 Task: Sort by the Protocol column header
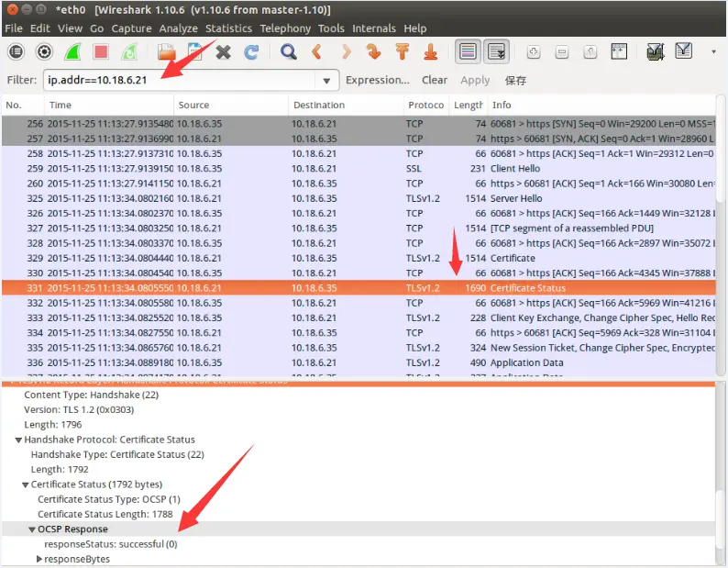point(425,105)
